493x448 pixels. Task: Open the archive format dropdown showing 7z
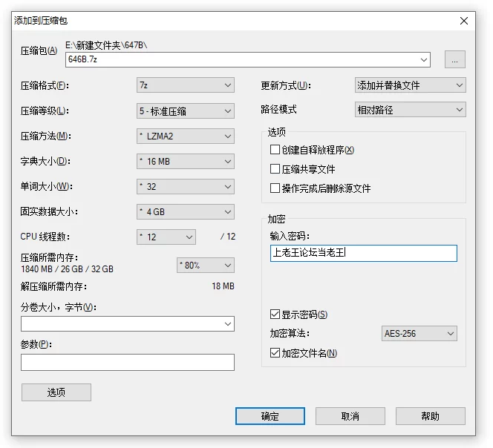[x=186, y=85]
